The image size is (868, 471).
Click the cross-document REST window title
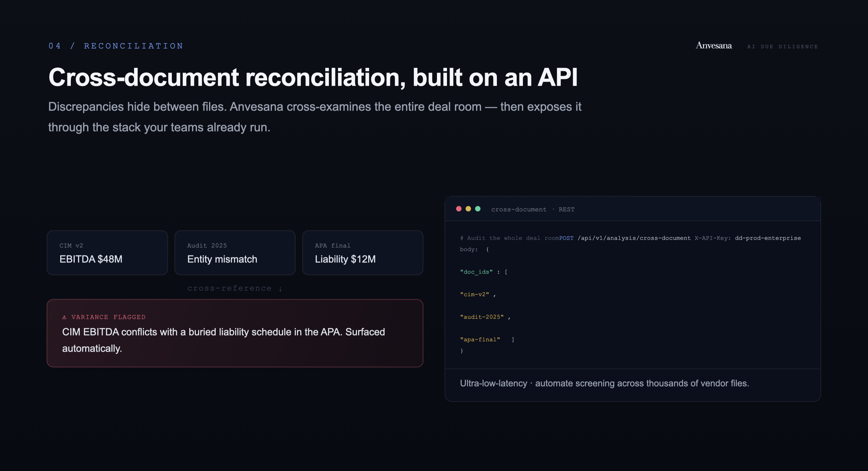tap(533, 209)
